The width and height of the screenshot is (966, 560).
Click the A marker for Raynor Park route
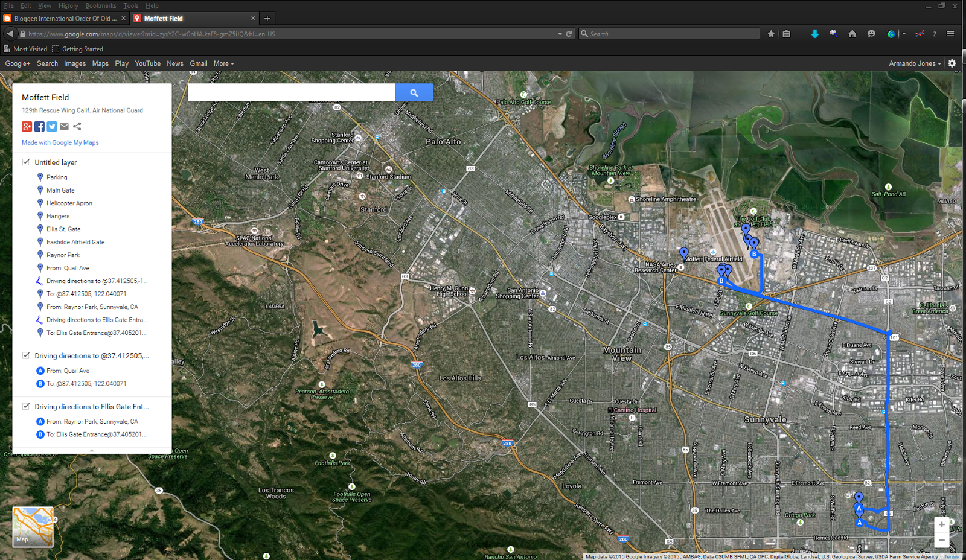click(40, 422)
